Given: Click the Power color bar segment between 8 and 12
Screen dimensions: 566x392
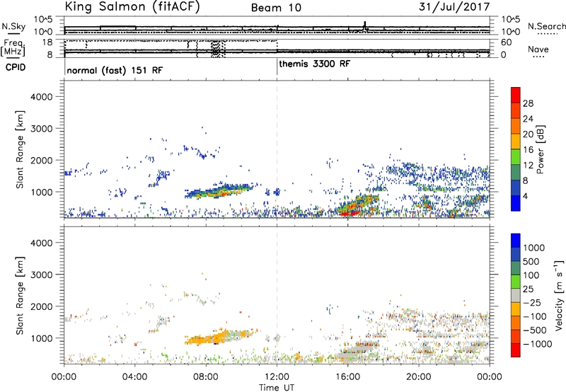Looking at the screenshot, I should pyautogui.click(x=516, y=172).
